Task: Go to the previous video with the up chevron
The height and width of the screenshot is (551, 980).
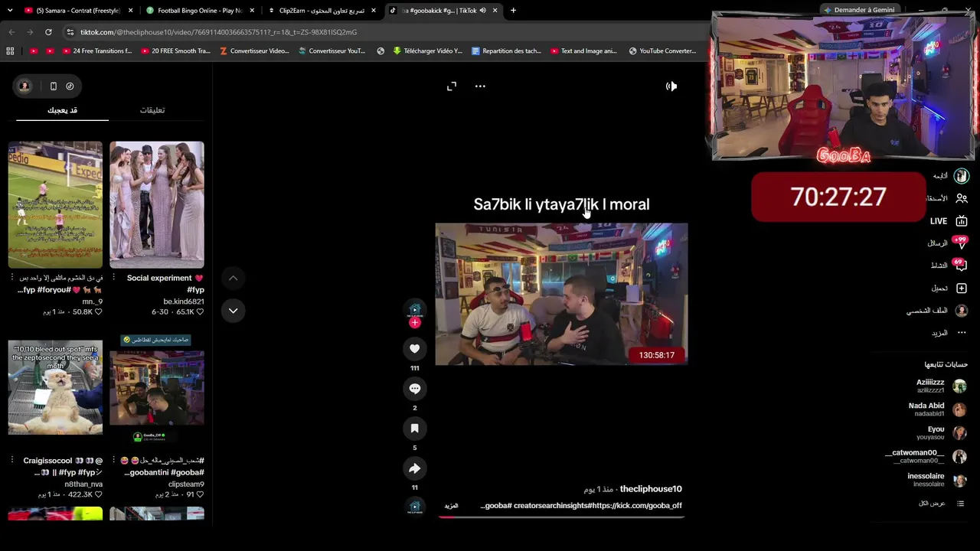Action: [233, 278]
